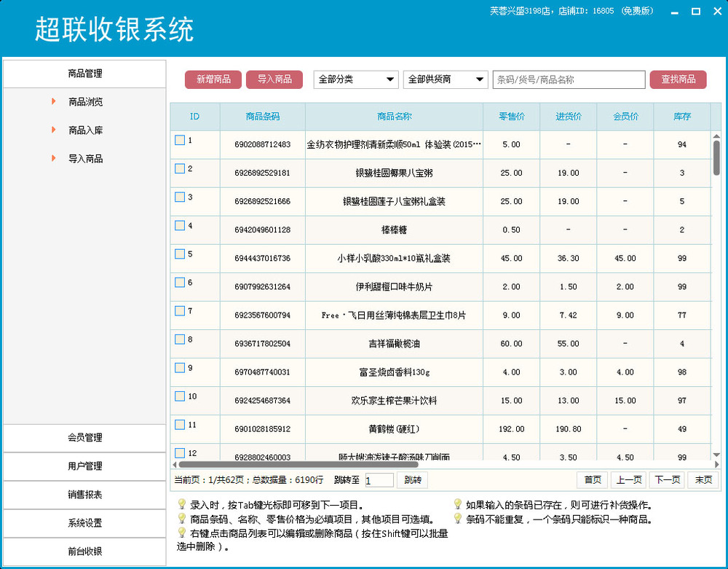The image size is (728, 569).
Task: Go to previous page with 上一页
Action: pos(629,480)
